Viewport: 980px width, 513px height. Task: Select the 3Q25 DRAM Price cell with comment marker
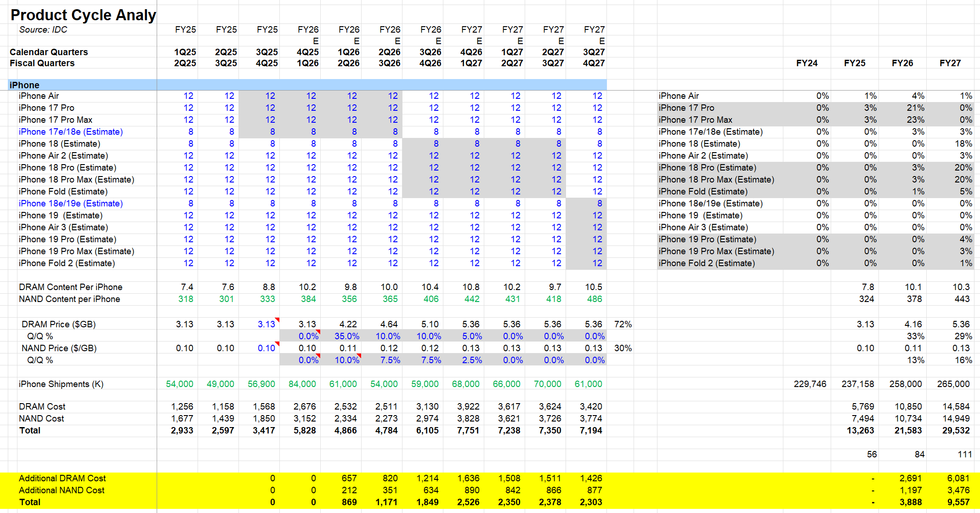click(266, 324)
